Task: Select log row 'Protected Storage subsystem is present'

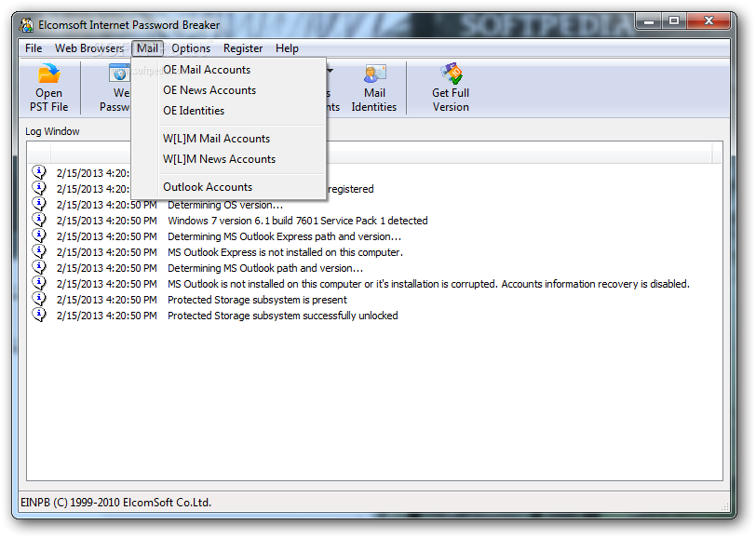Action: pyautogui.click(x=374, y=300)
